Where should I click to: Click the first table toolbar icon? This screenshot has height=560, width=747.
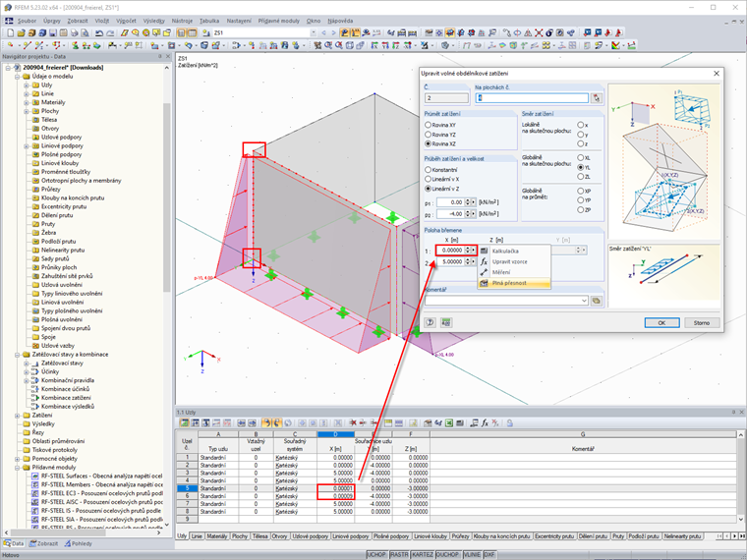[x=184, y=422]
